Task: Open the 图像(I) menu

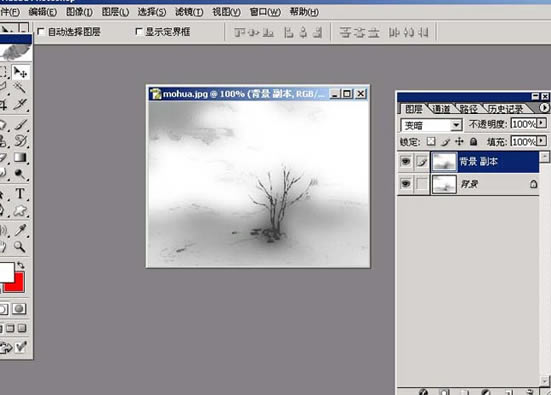Action: [79, 12]
